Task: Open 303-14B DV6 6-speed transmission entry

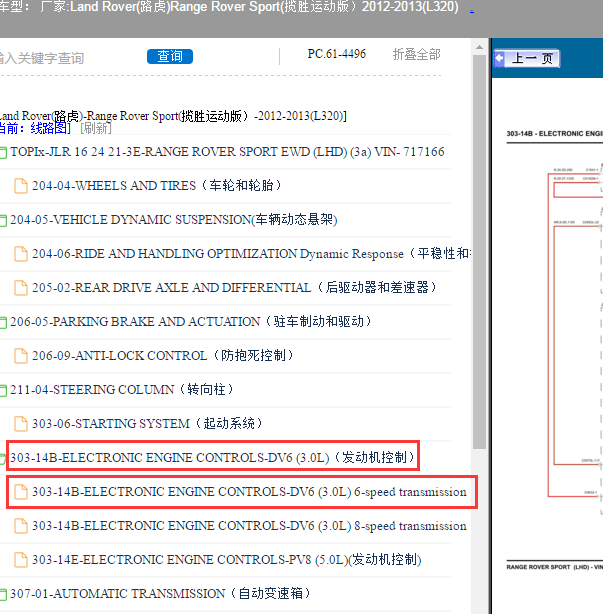Action: click(249, 492)
